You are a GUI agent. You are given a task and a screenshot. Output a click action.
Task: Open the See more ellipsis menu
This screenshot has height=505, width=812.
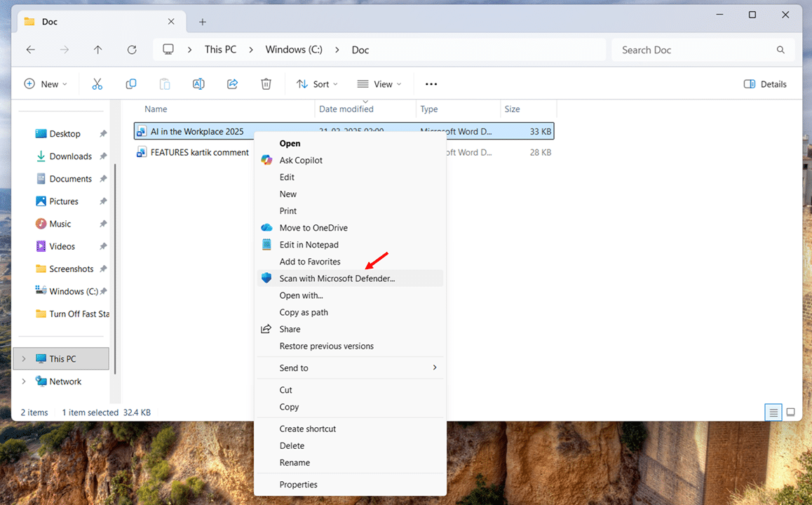tap(431, 84)
